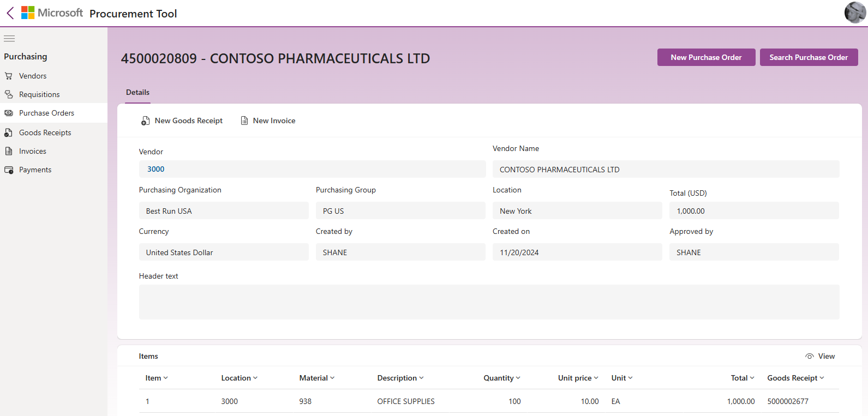Open the Goods Receipt column dropdown
Image resolution: width=868 pixels, height=416 pixels.
pos(822,378)
